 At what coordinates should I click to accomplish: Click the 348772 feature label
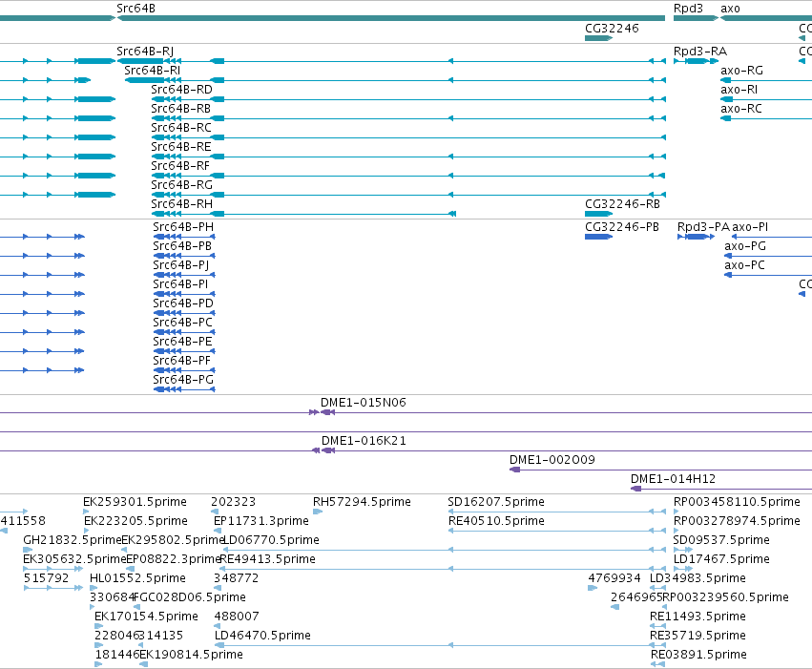tap(236, 578)
